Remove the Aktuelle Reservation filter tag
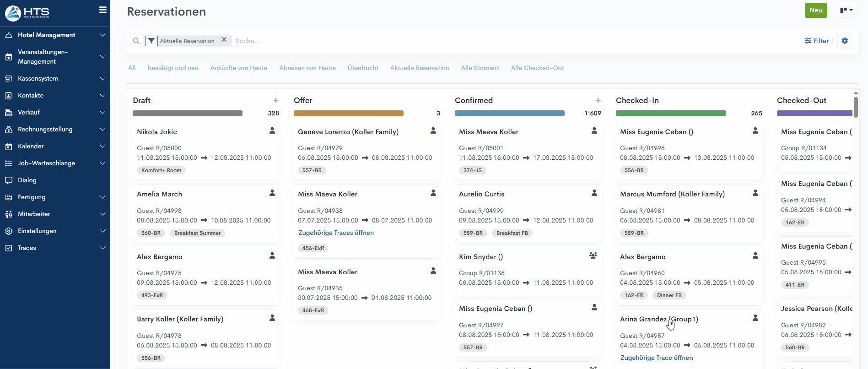This screenshot has width=868, height=369. [224, 40]
